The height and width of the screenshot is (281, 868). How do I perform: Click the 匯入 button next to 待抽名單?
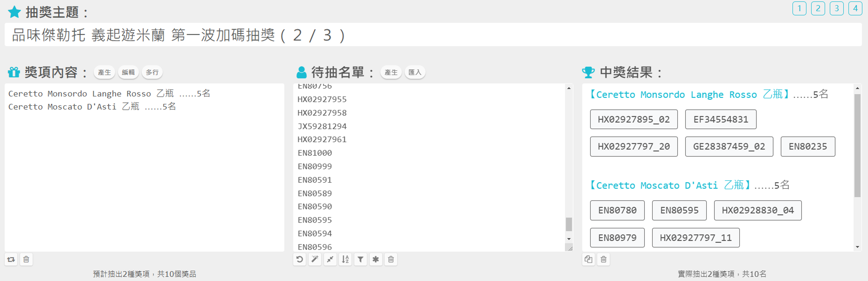415,72
